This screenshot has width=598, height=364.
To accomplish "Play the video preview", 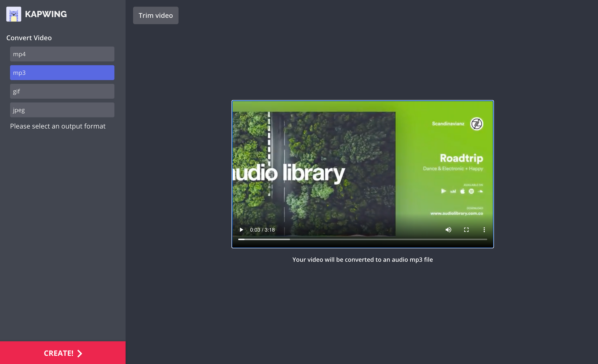I will pyautogui.click(x=241, y=230).
